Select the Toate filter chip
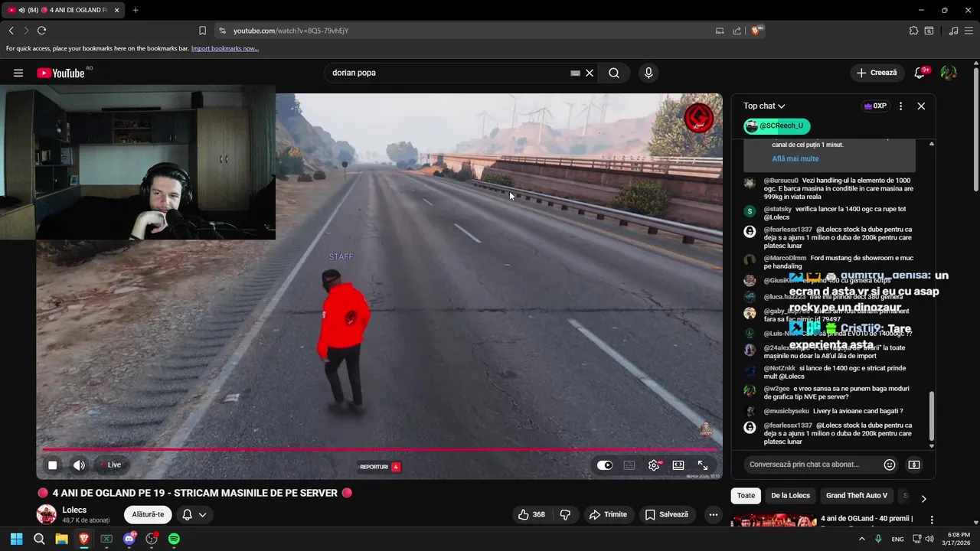980x551 pixels. (x=746, y=495)
